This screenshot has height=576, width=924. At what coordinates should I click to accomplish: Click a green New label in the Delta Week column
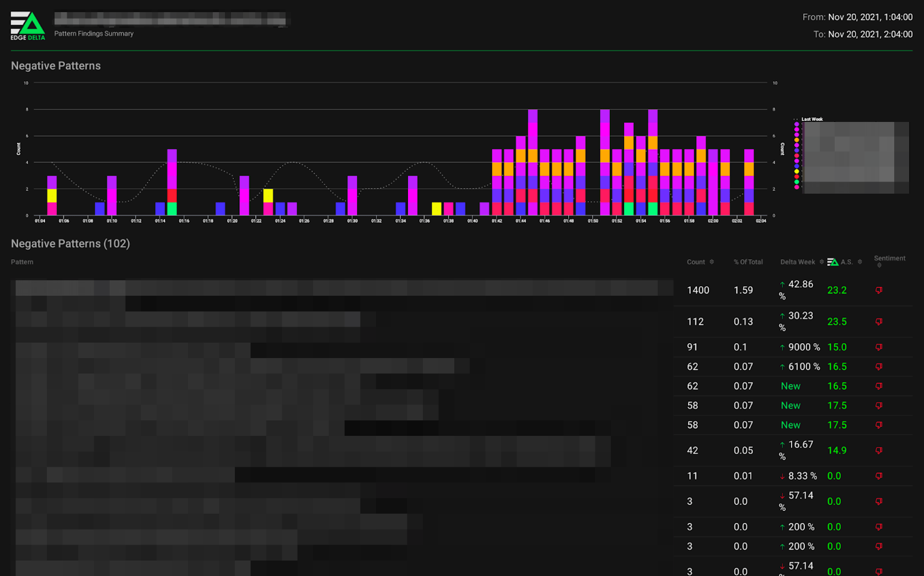791,386
